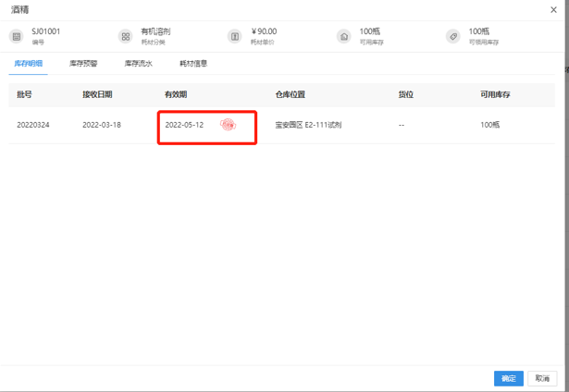Click the 批号 column header

[x=24, y=94]
